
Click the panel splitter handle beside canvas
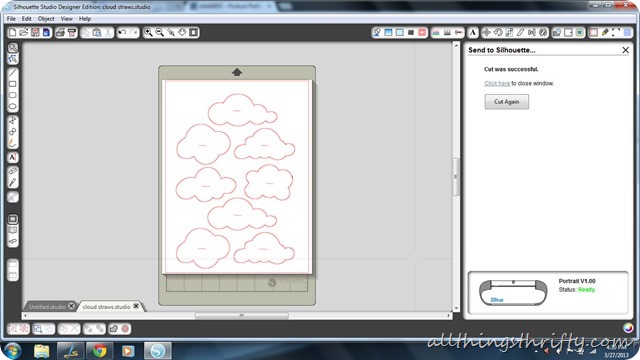[x=456, y=177]
